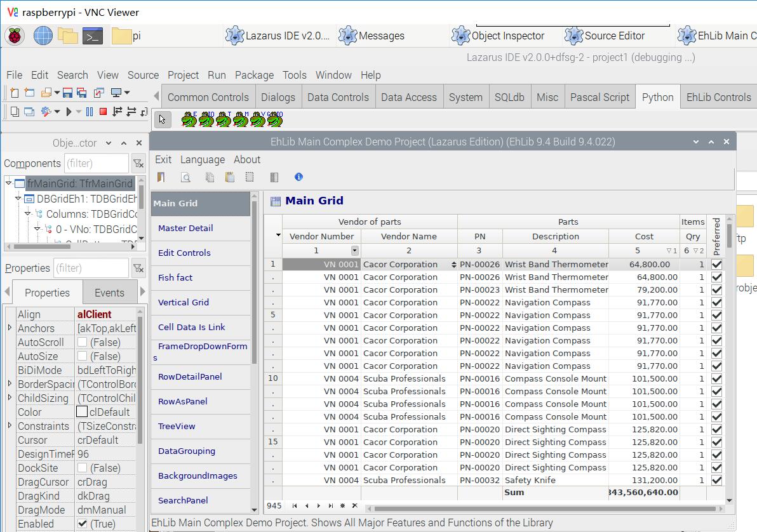Viewport: 757px width, 532px height.
Task: Toggle Preferred checkbox for Safety Knife row
Action: (x=717, y=481)
